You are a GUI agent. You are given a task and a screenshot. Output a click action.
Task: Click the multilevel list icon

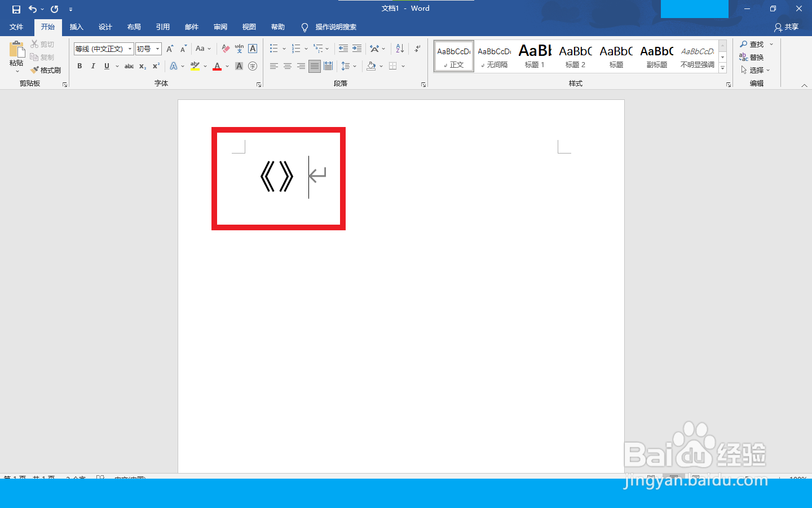[318, 49]
